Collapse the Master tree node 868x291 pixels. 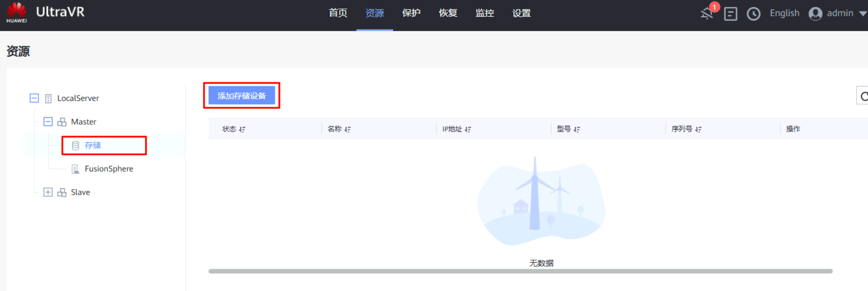(x=48, y=122)
